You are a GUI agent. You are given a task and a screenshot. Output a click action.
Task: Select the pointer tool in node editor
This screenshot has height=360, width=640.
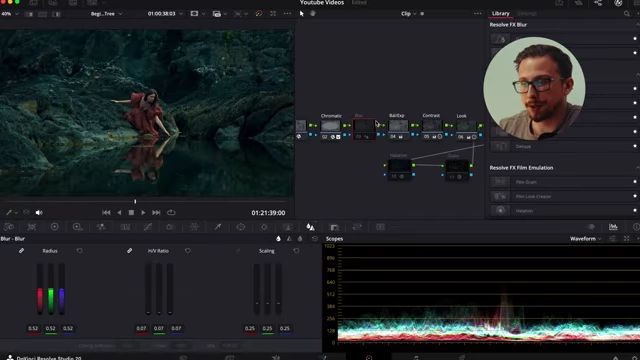click(302, 13)
